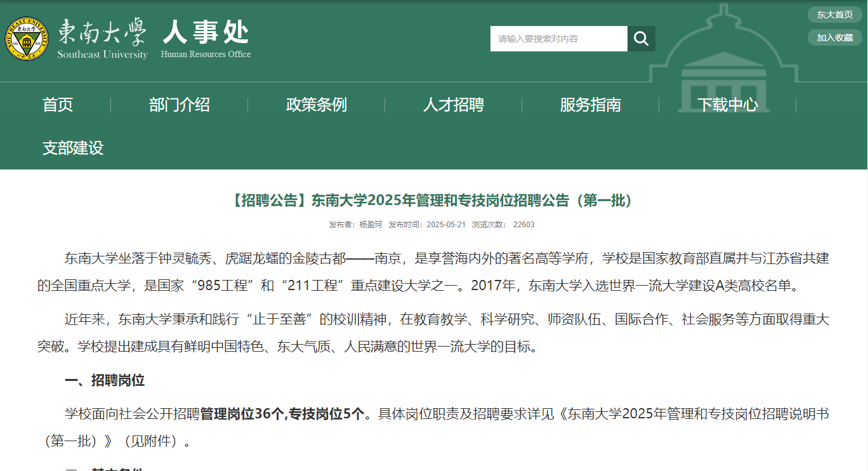Open the 支部建设 menu
868x471 pixels.
pyautogui.click(x=73, y=148)
